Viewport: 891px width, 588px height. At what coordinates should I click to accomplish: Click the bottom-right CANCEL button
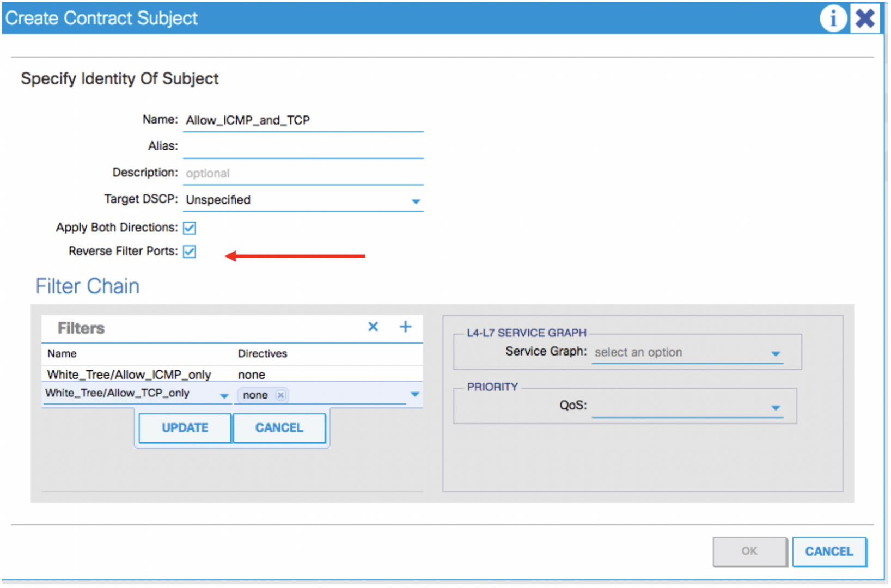(829, 552)
